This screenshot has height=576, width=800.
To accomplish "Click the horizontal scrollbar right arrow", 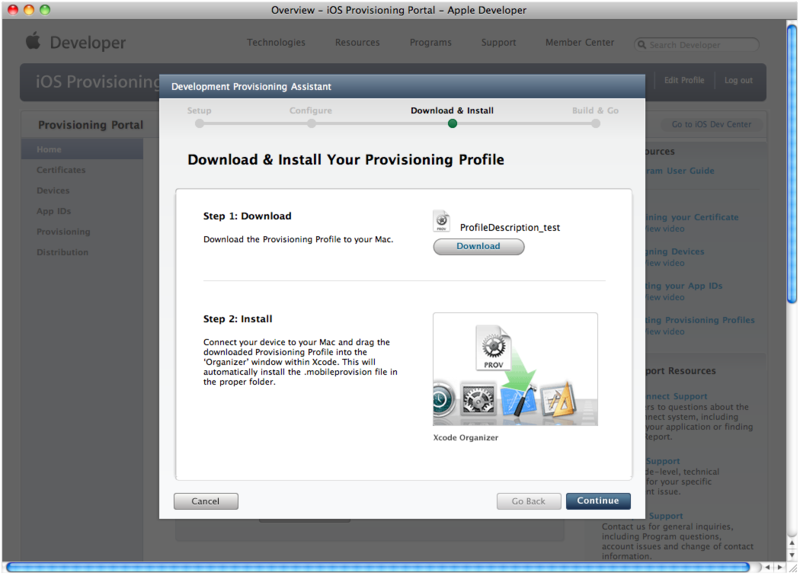I will tap(780, 567).
